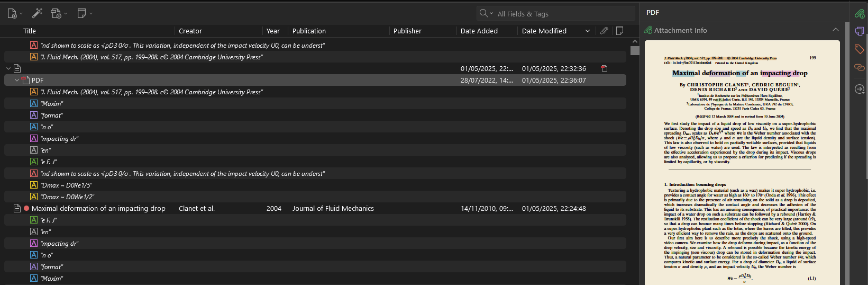Viewport: 868px width, 285px height.
Task: Jump to Notes pane via side navigation icon
Action: coord(859,31)
